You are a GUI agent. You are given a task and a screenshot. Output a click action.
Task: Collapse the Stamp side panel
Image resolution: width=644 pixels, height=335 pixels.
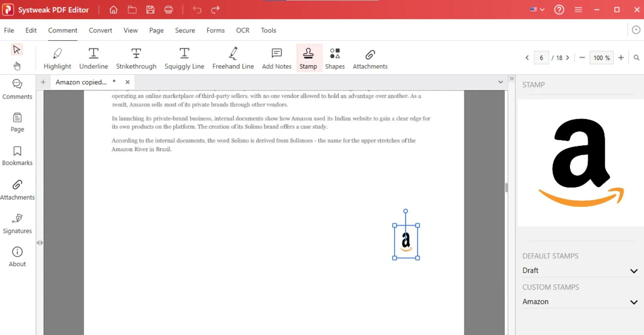pyautogui.click(x=511, y=79)
